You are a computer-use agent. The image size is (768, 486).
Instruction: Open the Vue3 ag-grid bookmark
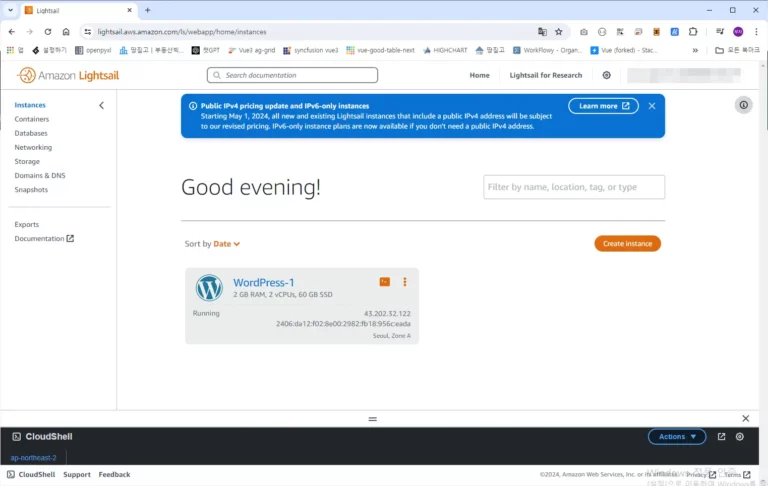point(252,50)
